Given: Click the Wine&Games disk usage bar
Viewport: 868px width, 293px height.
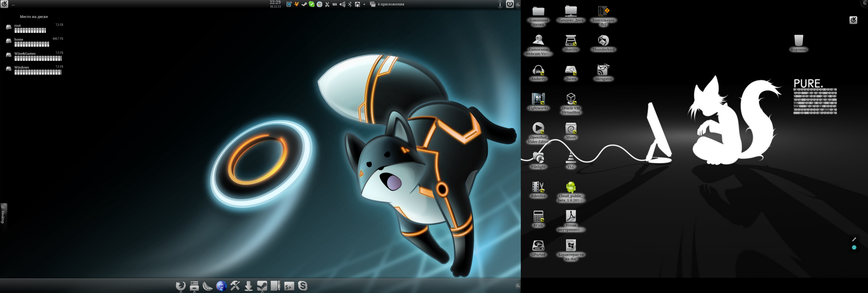Looking at the screenshot, I should click(x=38, y=58).
